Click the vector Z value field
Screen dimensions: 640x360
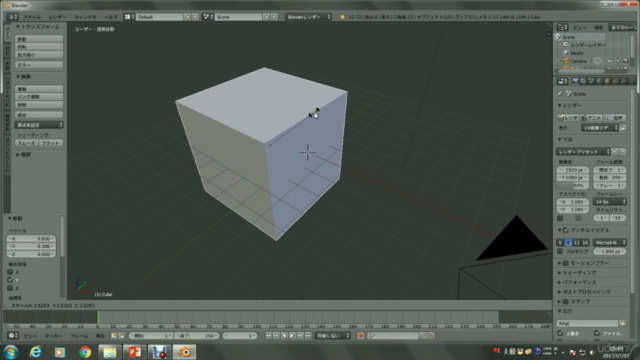click(x=31, y=254)
